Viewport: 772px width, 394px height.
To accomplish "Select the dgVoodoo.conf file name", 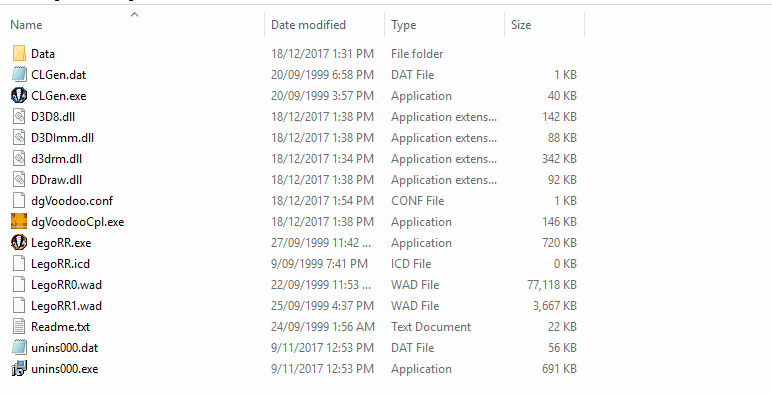I will pos(72,201).
